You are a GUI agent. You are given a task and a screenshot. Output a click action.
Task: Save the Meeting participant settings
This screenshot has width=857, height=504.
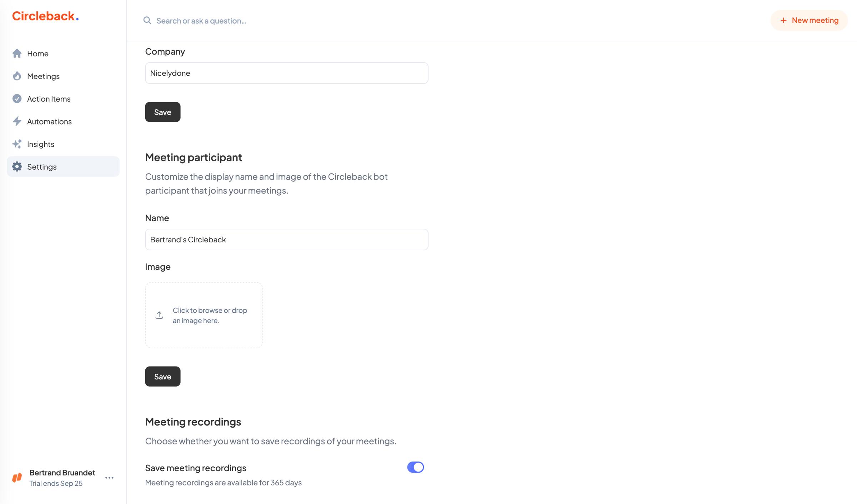pyautogui.click(x=162, y=377)
